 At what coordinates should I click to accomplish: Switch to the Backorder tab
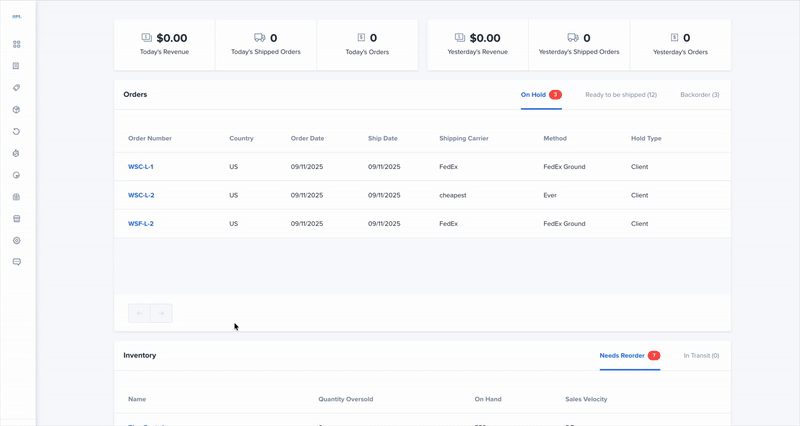tap(699, 95)
